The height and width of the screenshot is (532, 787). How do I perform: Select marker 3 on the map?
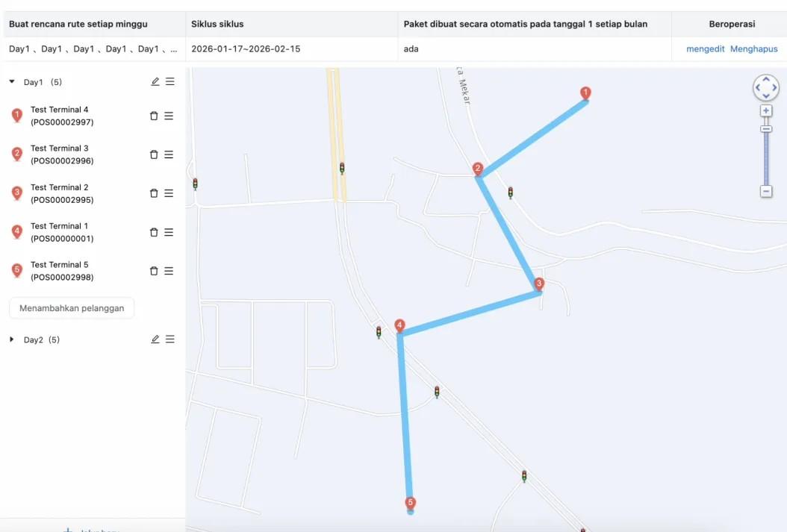539,284
